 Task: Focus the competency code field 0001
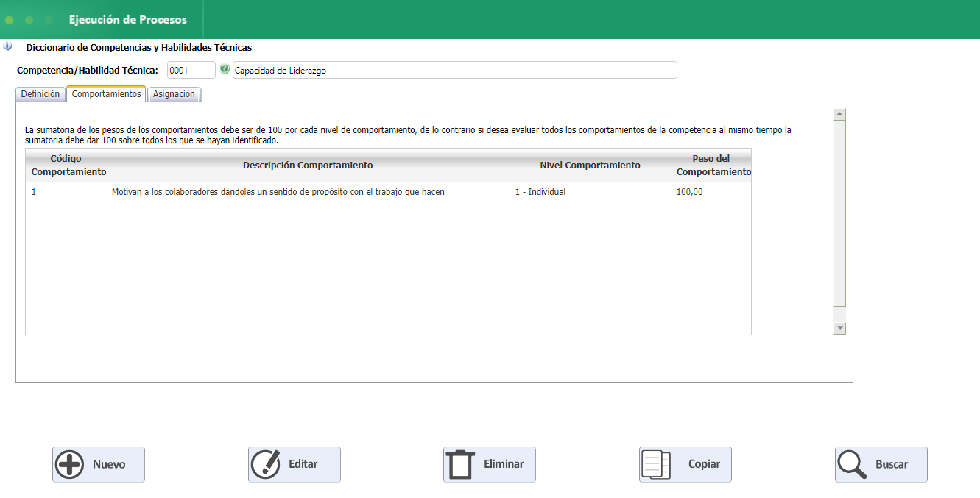coord(191,70)
